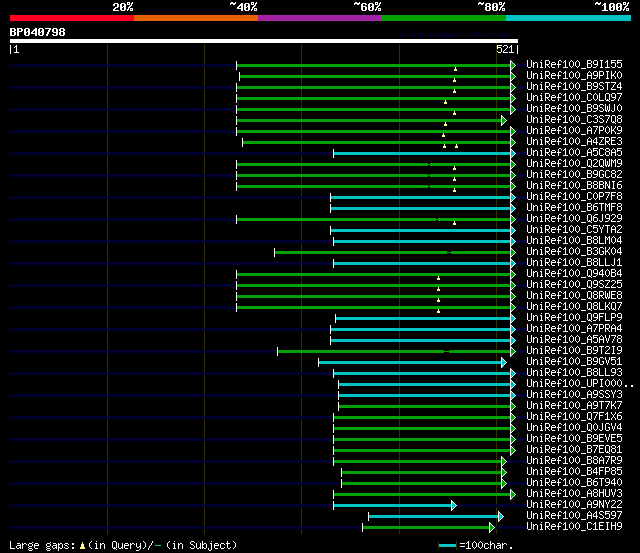The image size is (640, 553).
Task: Click the UniRef100_A9SSY3 label
Action: click(x=574, y=395)
